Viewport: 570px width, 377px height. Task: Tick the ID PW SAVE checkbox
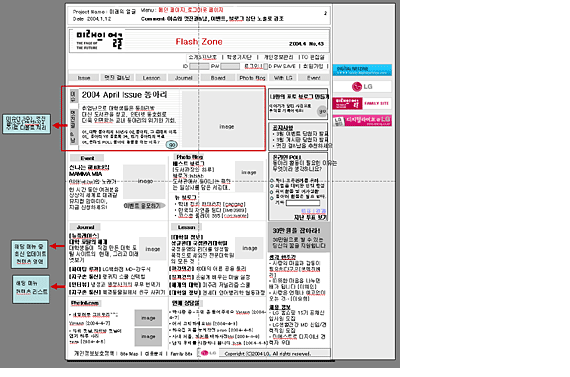[x=265, y=67]
